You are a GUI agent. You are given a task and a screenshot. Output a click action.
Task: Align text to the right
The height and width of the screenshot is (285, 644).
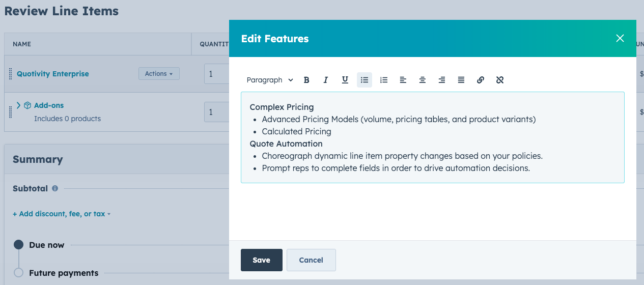click(x=442, y=80)
